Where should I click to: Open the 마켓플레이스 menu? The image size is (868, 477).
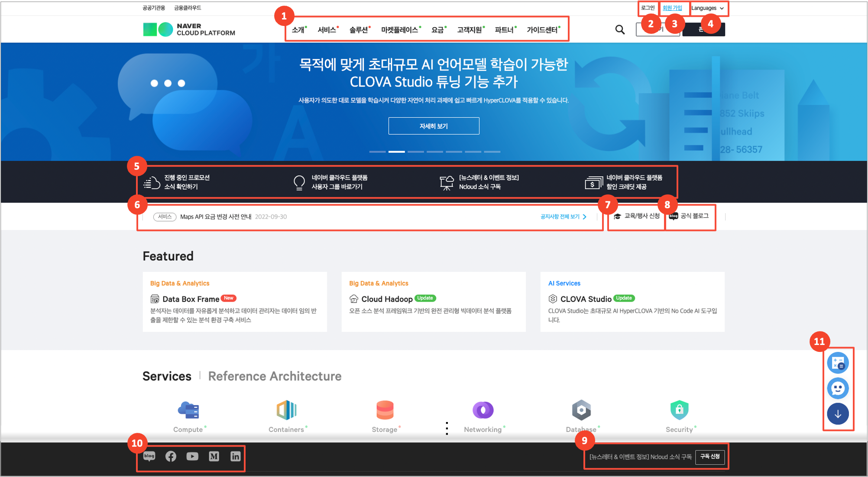tap(401, 30)
